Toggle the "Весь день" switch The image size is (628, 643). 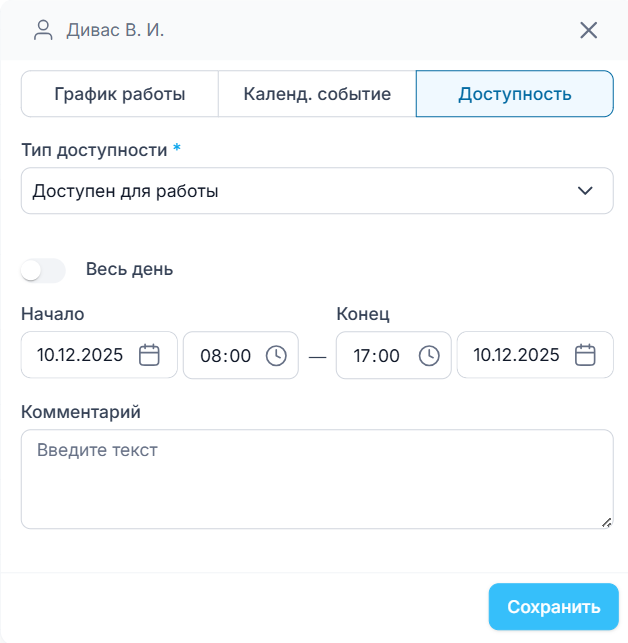point(44,270)
